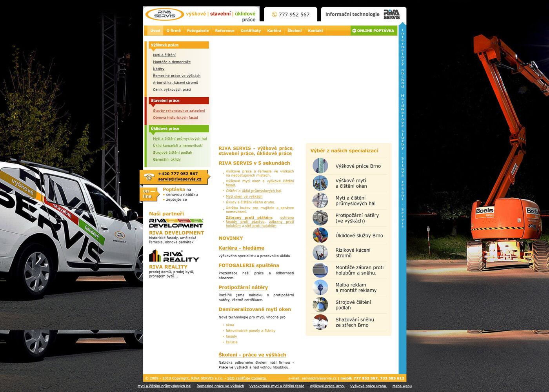Click thumbnail for Mytí a čištění průmyslových hal
This screenshot has height=392, width=549.
click(320, 200)
